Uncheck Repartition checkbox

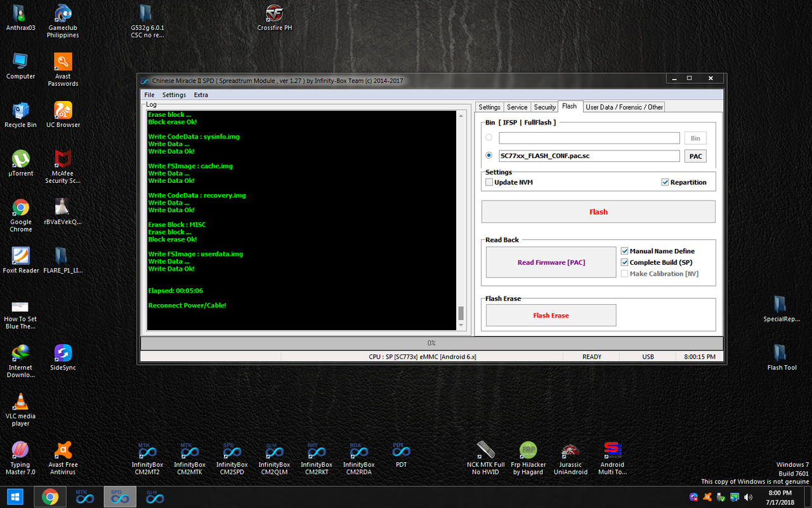tap(665, 182)
